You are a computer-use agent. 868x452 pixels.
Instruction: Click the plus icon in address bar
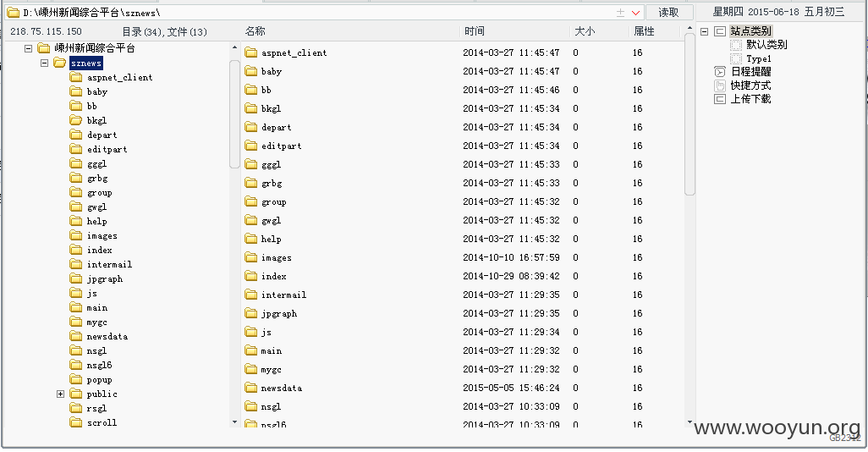[621, 12]
